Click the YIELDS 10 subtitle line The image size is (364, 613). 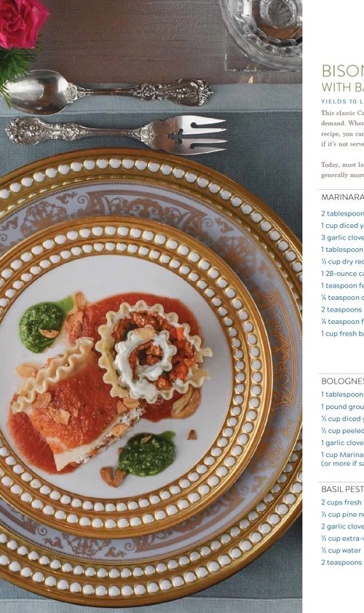(342, 101)
